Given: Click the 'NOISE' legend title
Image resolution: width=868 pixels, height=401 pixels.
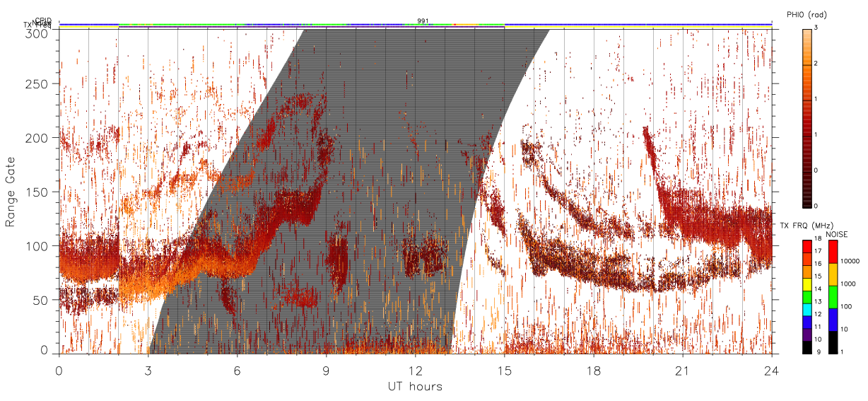Looking at the screenshot, I should pyautogui.click(x=837, y=234).
